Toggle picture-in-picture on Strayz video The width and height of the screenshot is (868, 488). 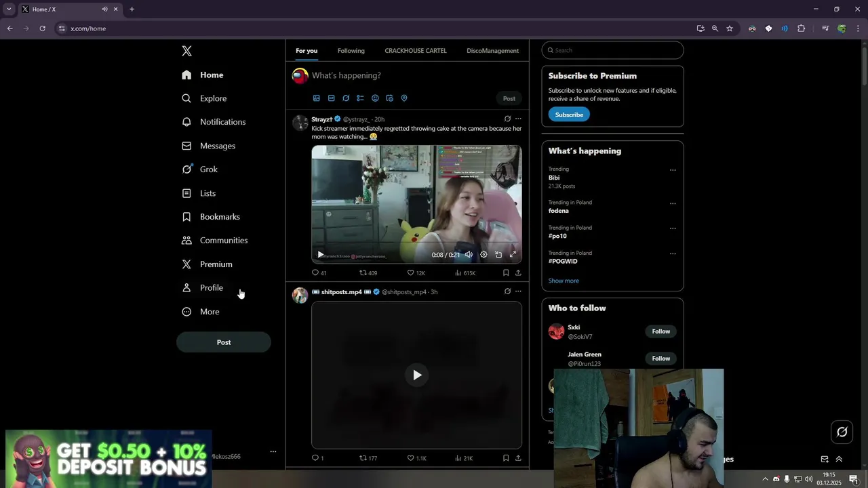[498, 255]
